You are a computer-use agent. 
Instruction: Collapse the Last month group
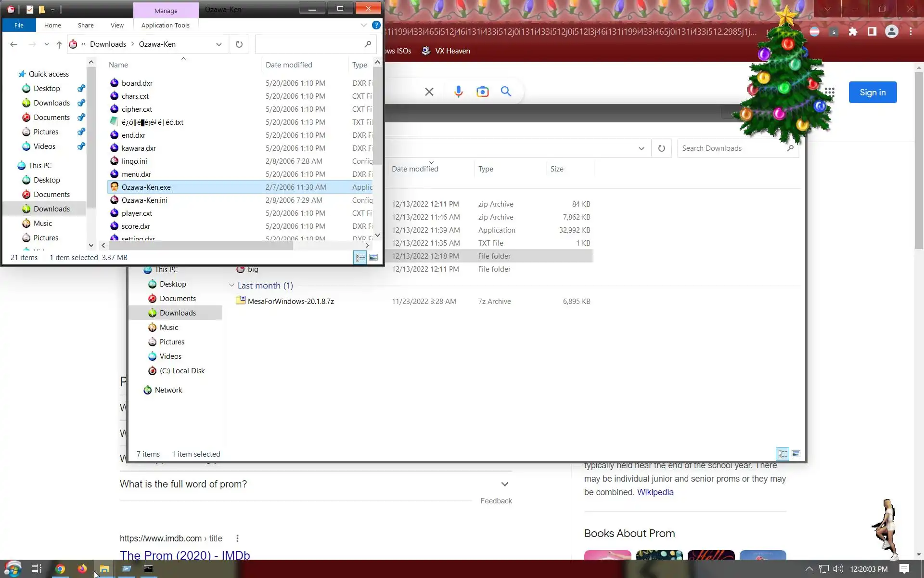pyautogui.click(x=231, y=285)
